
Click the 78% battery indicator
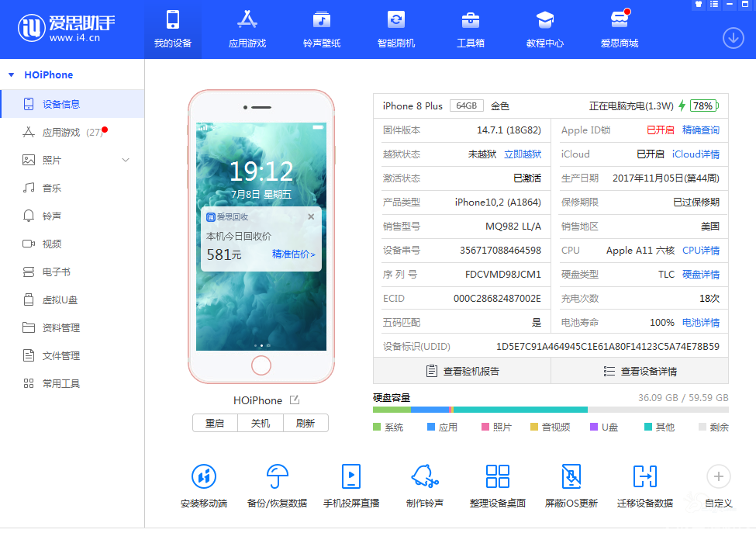(704, 106)
